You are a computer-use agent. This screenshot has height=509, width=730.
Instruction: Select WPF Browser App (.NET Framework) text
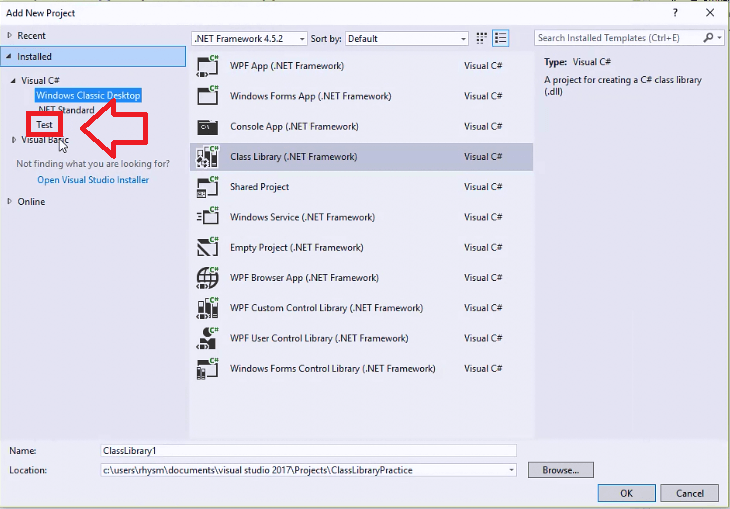pos(304,278)
